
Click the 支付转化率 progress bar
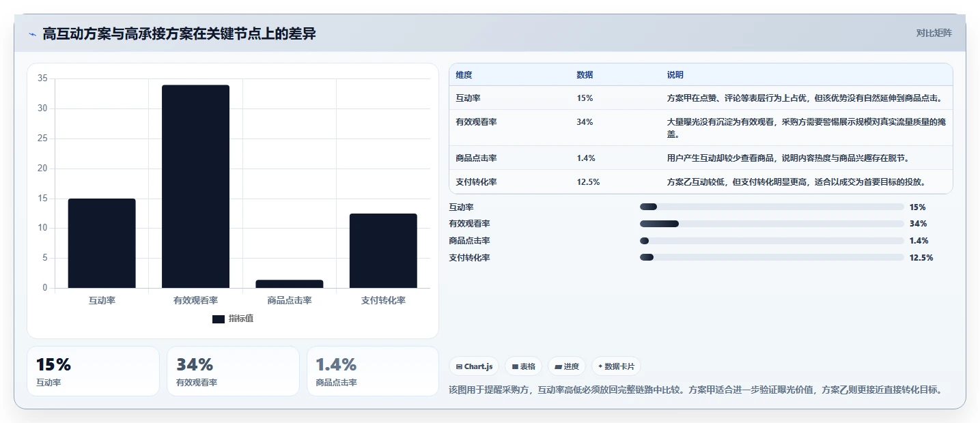click(x=772, y=257)
